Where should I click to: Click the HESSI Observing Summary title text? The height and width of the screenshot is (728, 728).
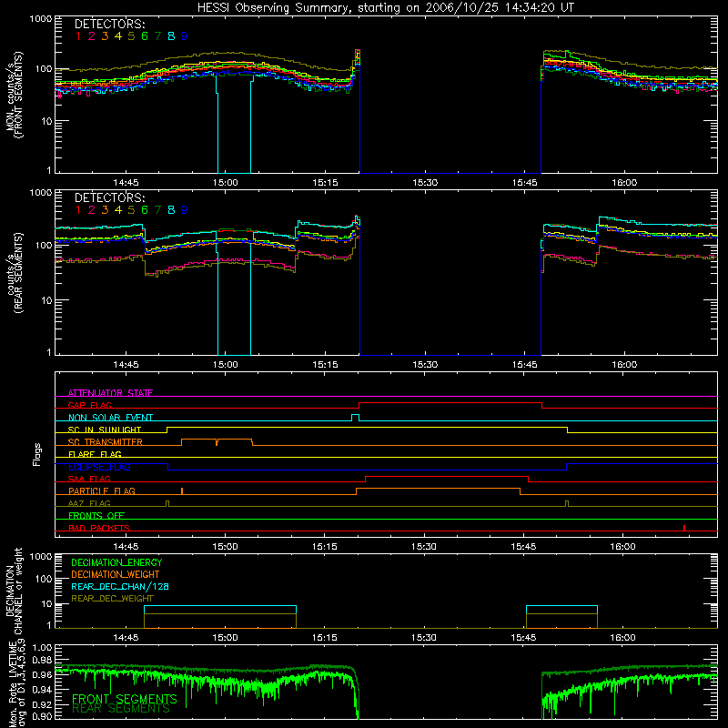tap(385, 8)
